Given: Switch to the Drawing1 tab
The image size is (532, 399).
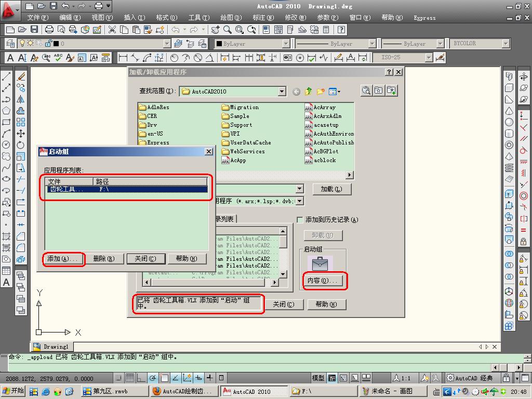Looking at the screenshot, I should [52, 347].
